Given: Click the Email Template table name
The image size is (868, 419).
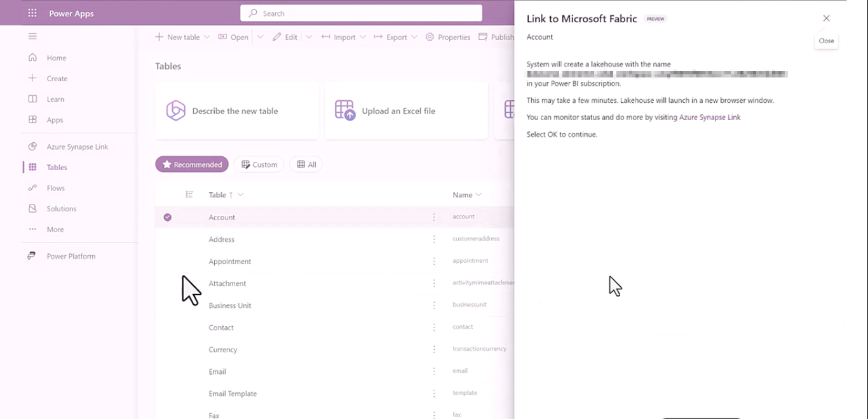Looking at the screenshot, I should 233,394.
